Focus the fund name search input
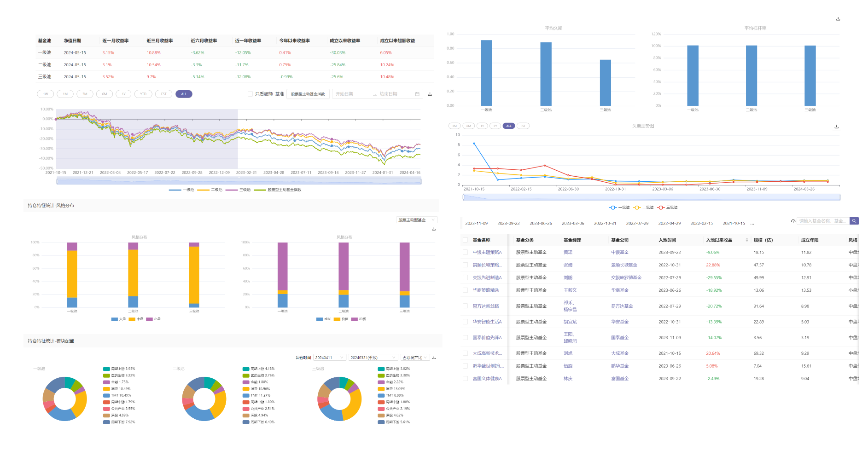Image resolution: width=868 pixels, height=462 pixels. 822,221
